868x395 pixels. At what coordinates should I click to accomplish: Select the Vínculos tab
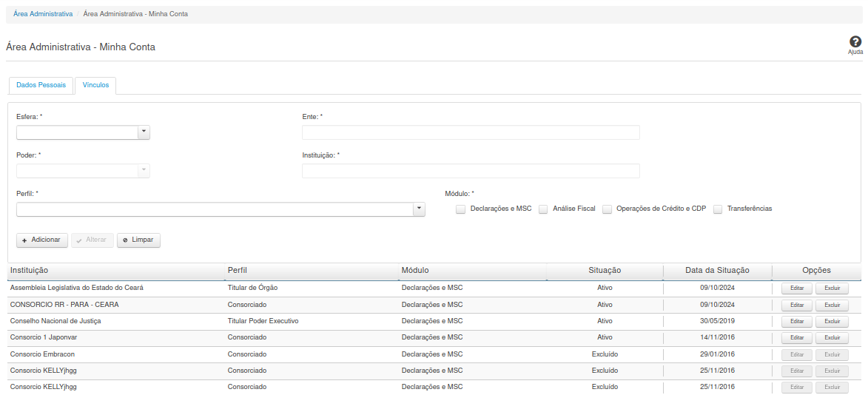click(95, 86)
